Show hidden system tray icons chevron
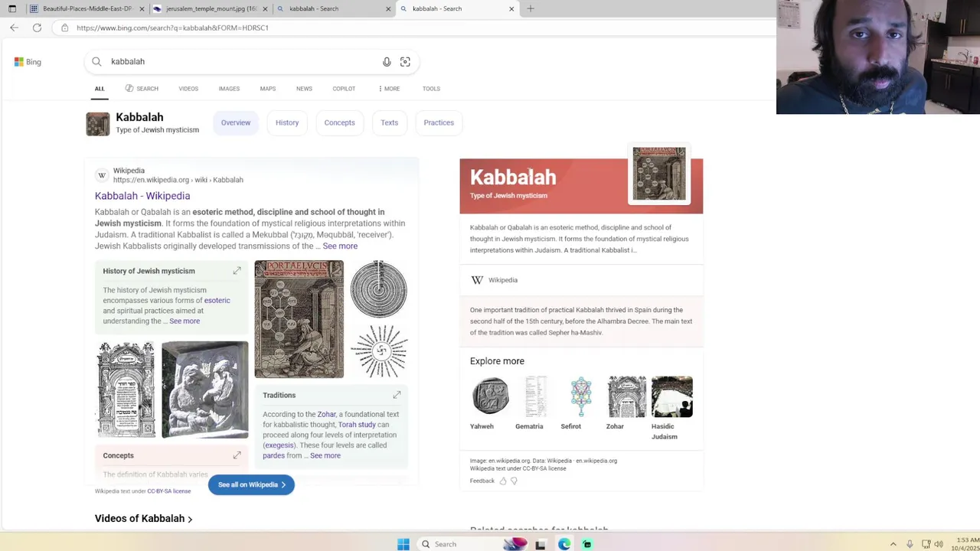 [x=893, y=544]
